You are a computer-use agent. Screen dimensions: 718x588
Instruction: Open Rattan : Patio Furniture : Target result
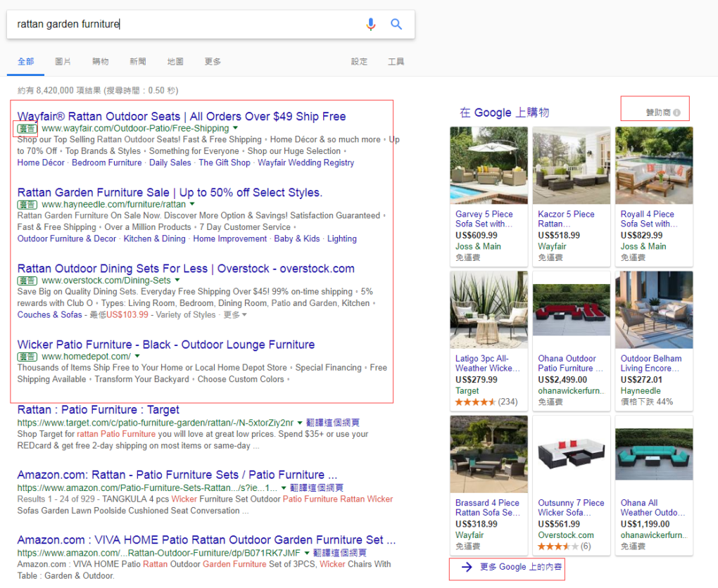coord(99,409)
